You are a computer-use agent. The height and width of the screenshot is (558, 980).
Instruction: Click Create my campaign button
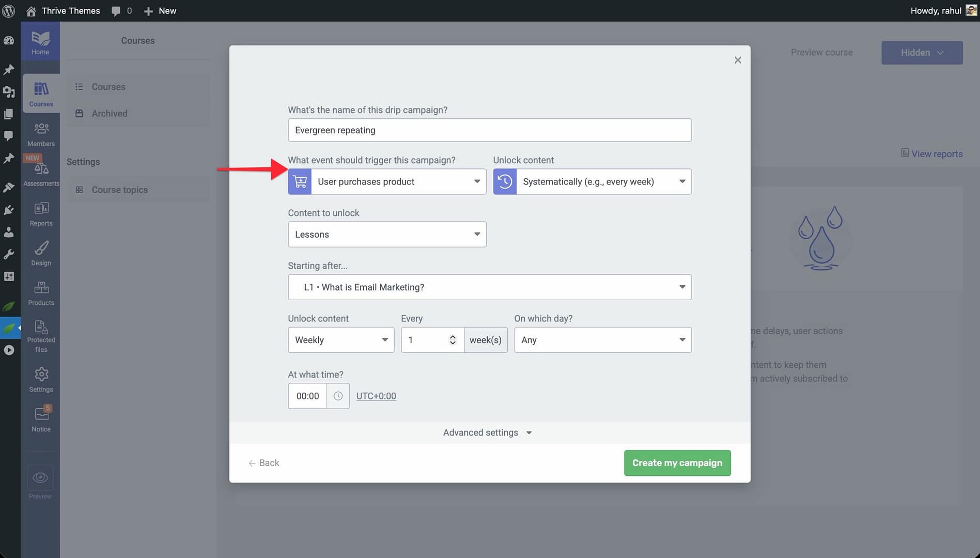677,463
